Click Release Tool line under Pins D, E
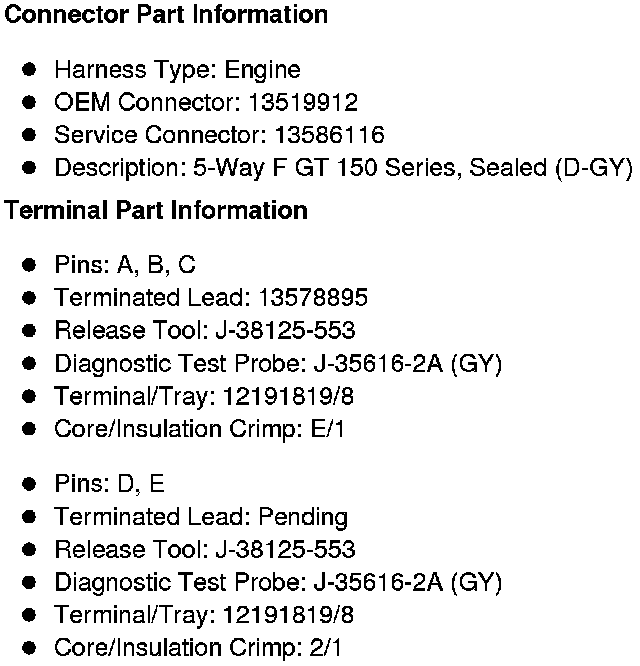Image resolution: width=640 pixels, height=666 pixels. pyautogui.click(x=205, y=550)
